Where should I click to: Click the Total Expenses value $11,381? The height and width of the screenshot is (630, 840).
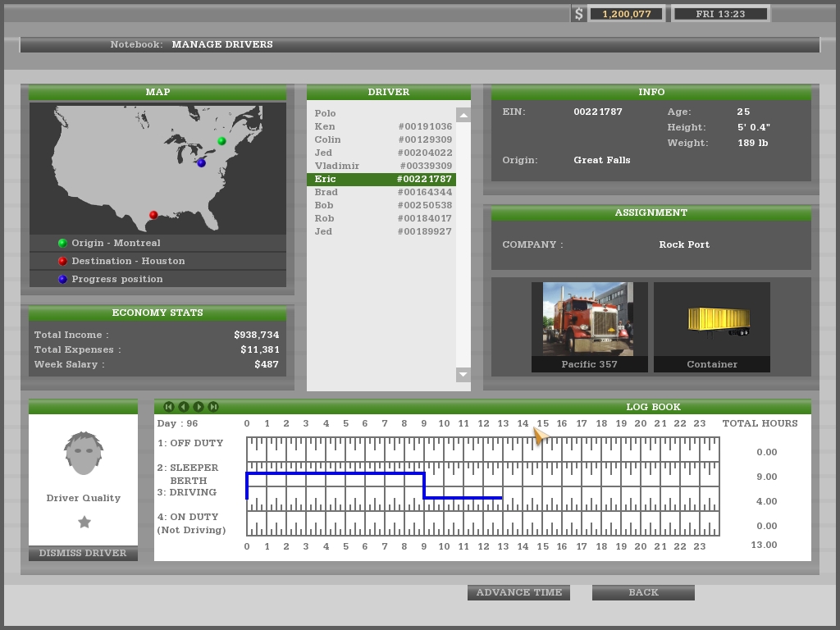[x=260, y=349]
